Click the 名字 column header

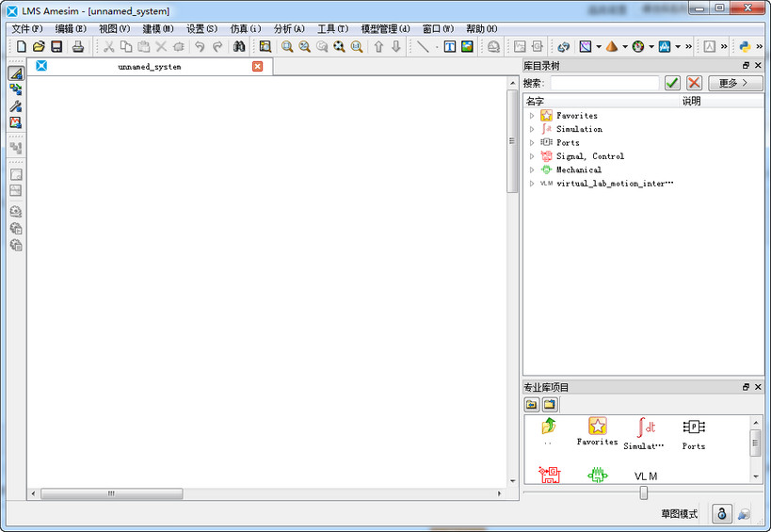click(x=602, y=102)
